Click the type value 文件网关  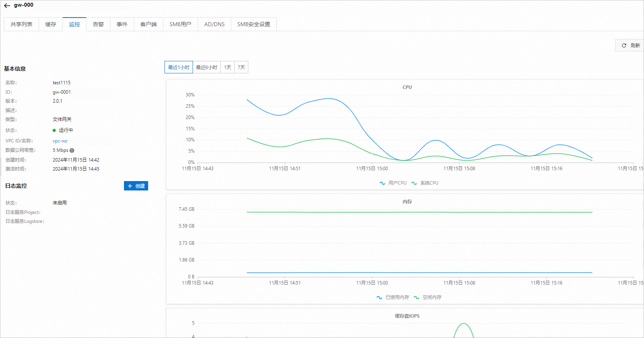pyautogui.click(x=62, y=119)
